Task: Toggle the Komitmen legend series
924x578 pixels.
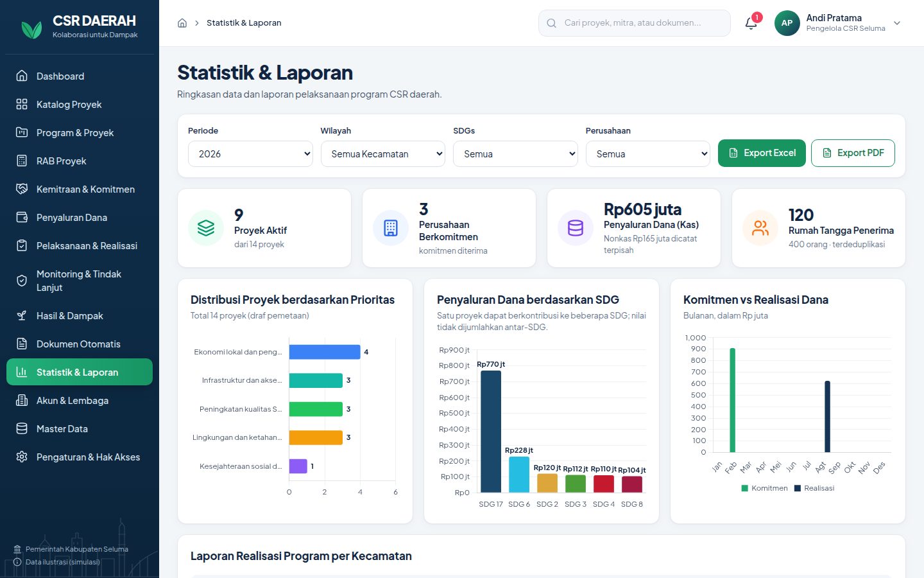Action: coord(764,488)
